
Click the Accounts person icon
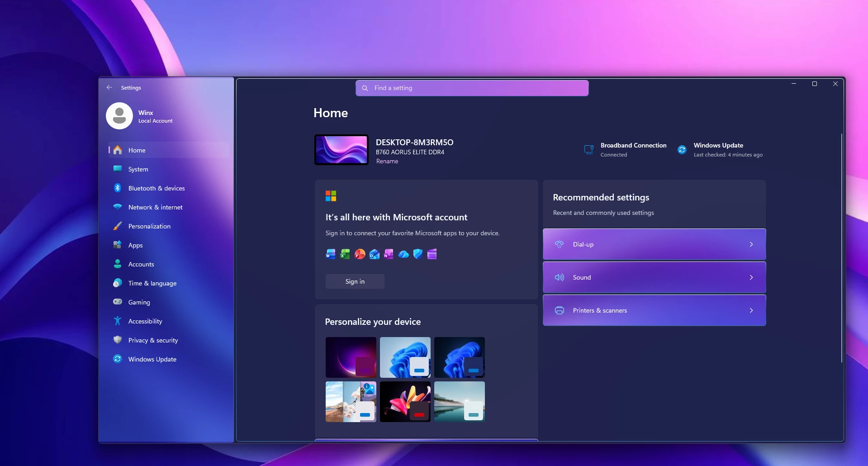pos(118,264)
